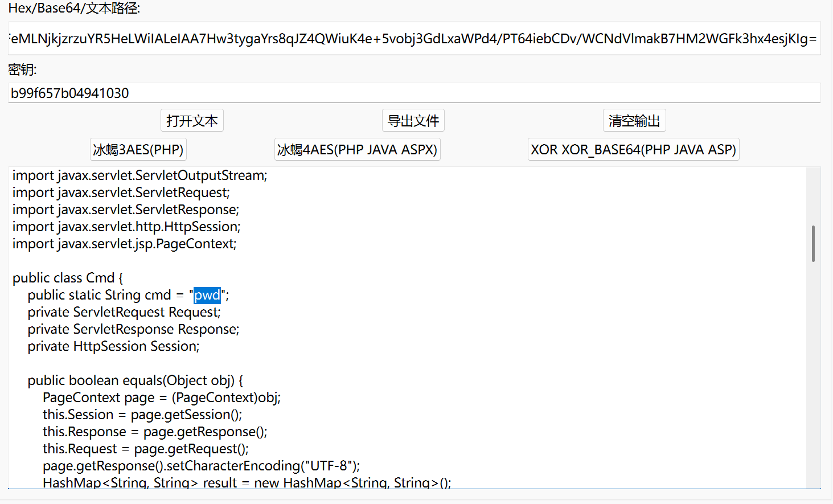Click the output area vertical scrollbar thumb
833x504 pixels.
click(813, 244)
